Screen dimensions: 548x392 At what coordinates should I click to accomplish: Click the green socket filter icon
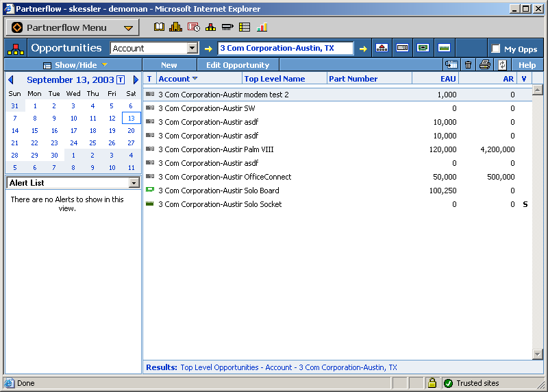[x=444, y=48]
